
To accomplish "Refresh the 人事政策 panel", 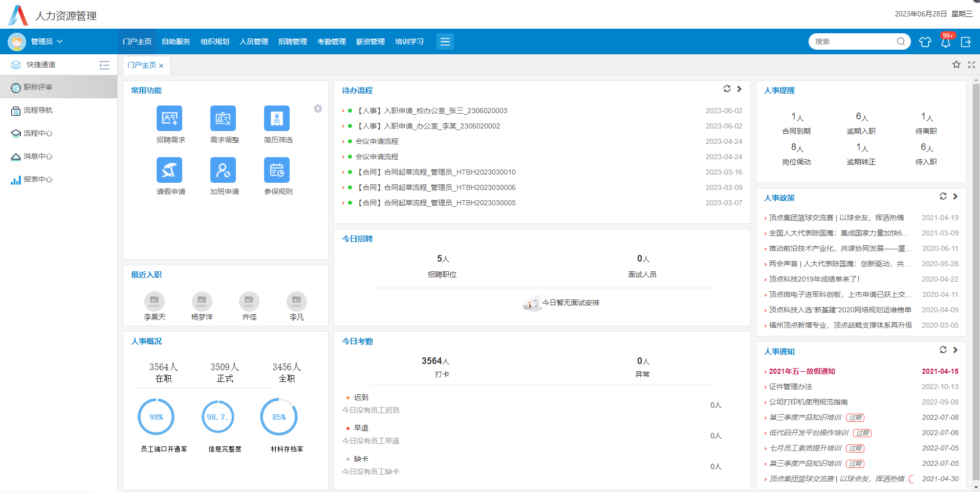I will (x=943, y=196).
